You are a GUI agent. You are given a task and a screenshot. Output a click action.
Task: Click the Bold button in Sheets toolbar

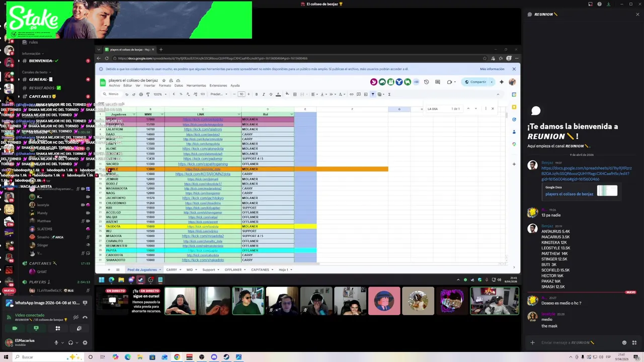click(256, 94)
